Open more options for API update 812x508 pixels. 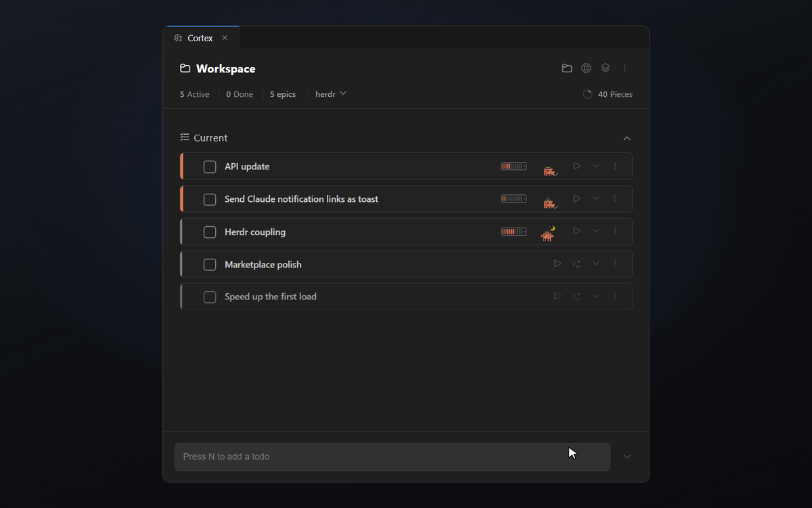[615, 166]
